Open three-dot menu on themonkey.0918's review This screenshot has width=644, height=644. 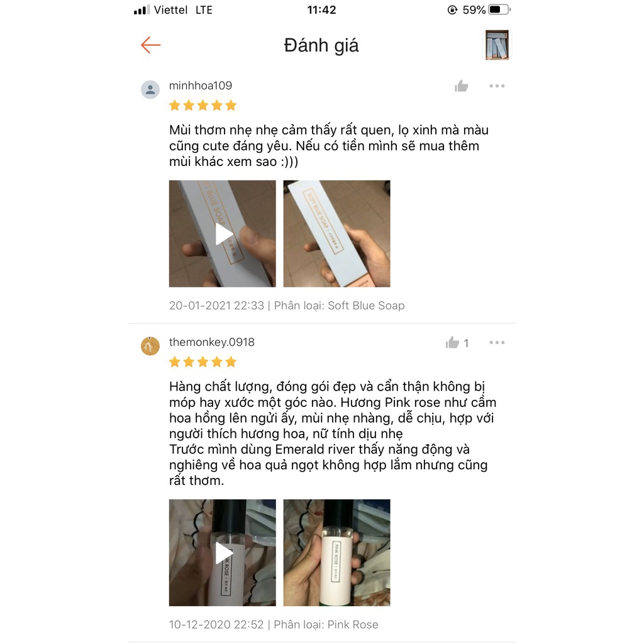pos(497,343)
